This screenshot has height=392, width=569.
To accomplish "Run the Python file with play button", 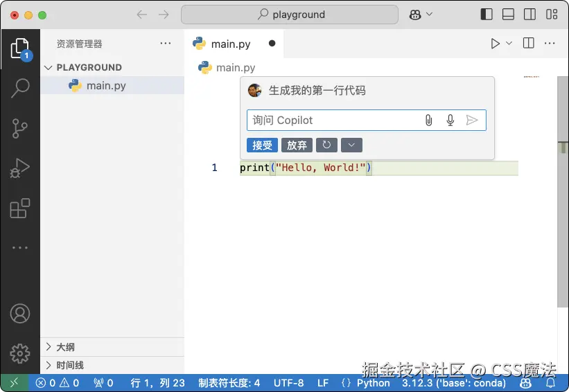I will coord(495,44).
